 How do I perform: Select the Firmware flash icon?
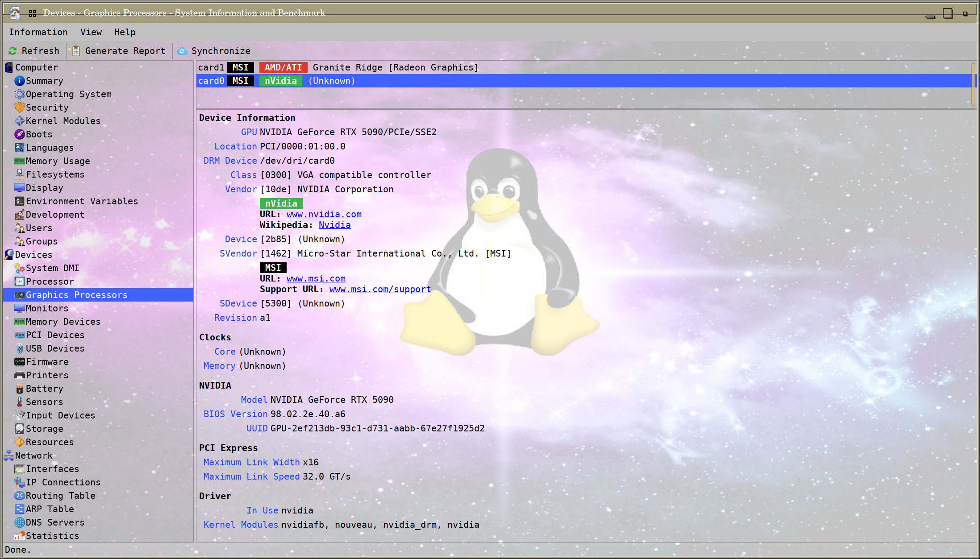coord(20,362)
